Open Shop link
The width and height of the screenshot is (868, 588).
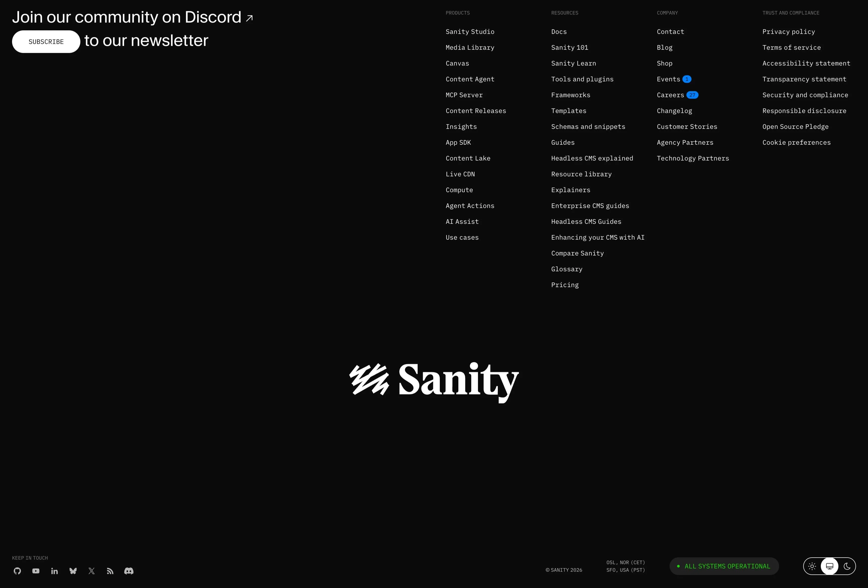pyautogui.click(x=665, y=64)
